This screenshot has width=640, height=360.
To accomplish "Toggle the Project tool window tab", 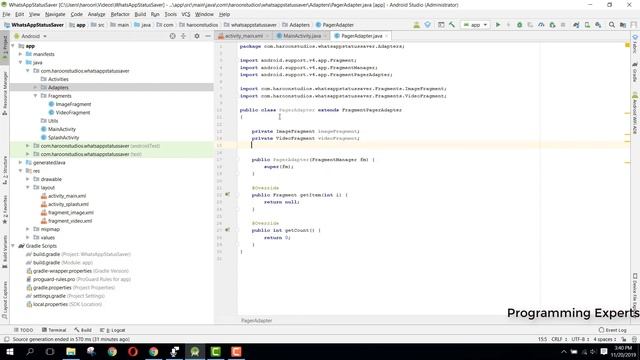I will tap(5, 47).
